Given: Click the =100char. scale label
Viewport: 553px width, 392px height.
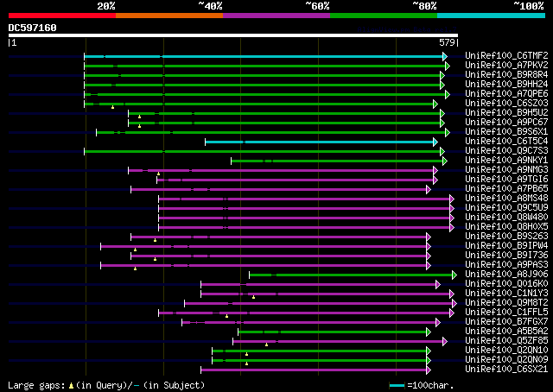Looking at the screenshot, I should (430, 385).
